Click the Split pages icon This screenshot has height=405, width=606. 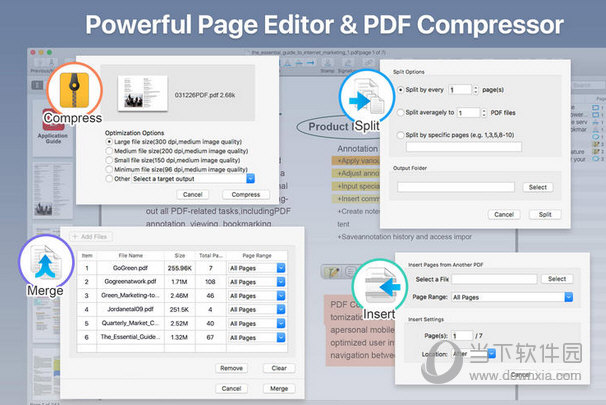366,97
